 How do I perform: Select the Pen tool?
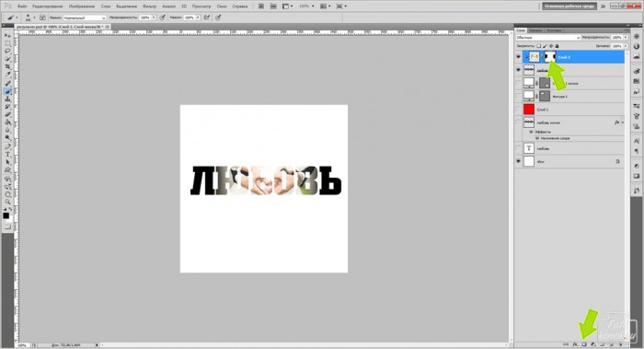click(x=7, y=146)
